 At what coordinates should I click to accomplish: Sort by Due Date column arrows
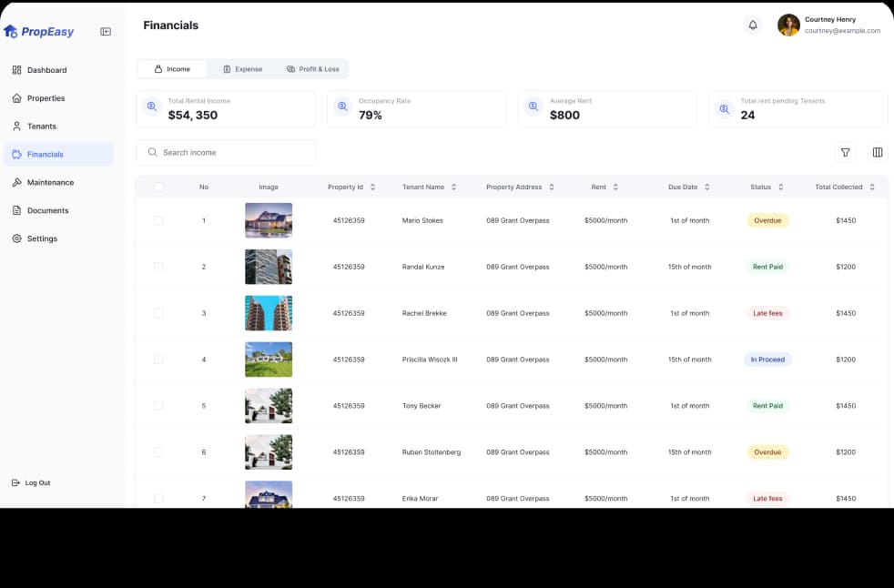click(707, 188)
